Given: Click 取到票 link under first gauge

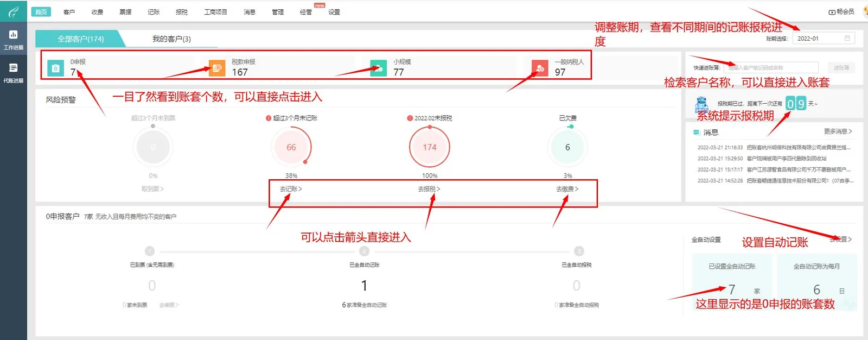Looking at the screenshot, I should [152, 189].
